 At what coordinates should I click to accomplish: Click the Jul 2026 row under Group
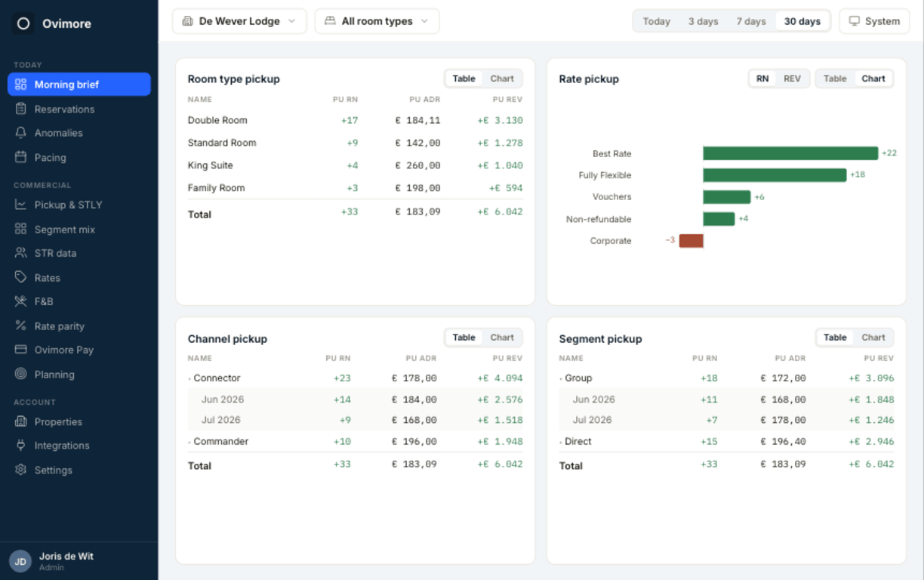coord(726,420)
